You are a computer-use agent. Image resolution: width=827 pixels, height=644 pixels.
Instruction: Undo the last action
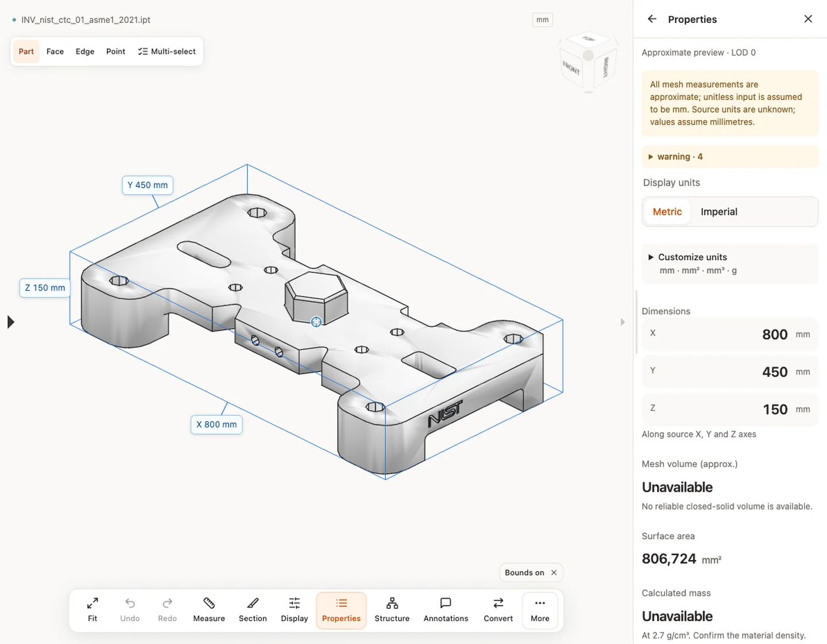130,610
